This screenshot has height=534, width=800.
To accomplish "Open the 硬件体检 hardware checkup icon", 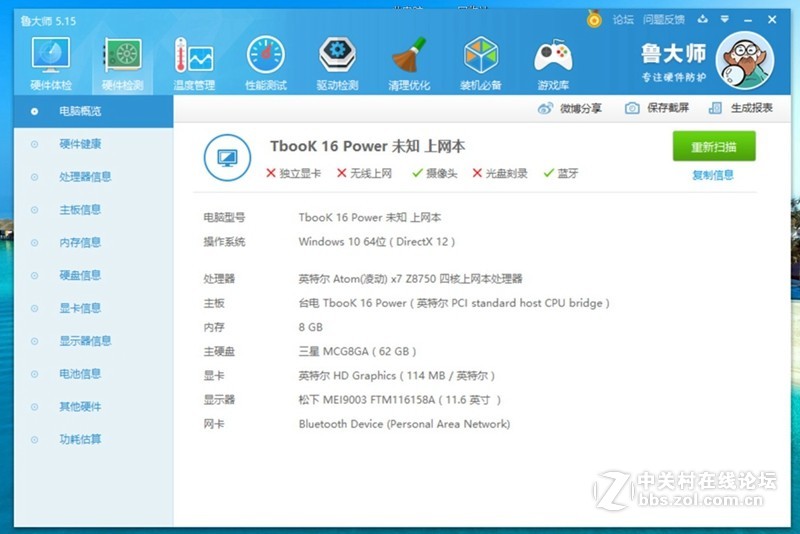I will click(51, 63).
